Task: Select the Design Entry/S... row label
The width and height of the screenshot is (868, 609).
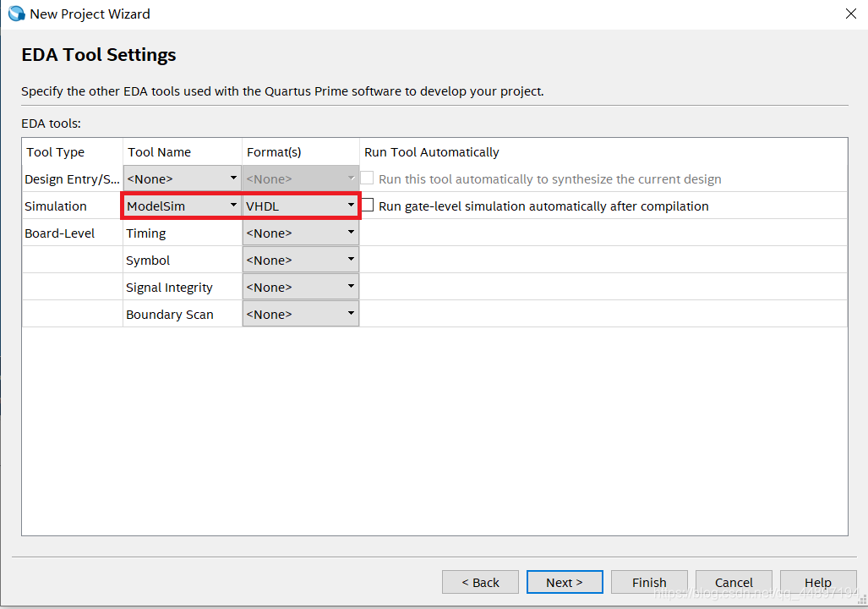Action: (x=72, y=179)
